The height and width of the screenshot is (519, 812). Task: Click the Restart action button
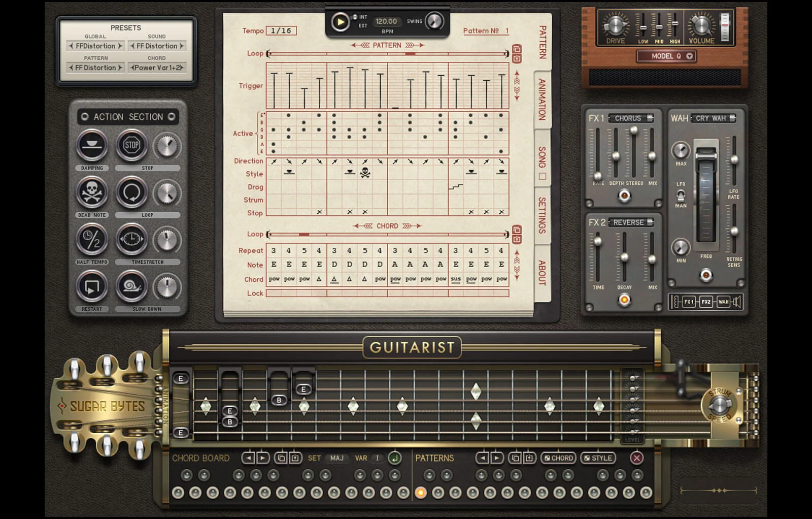(x=92, y=287)
